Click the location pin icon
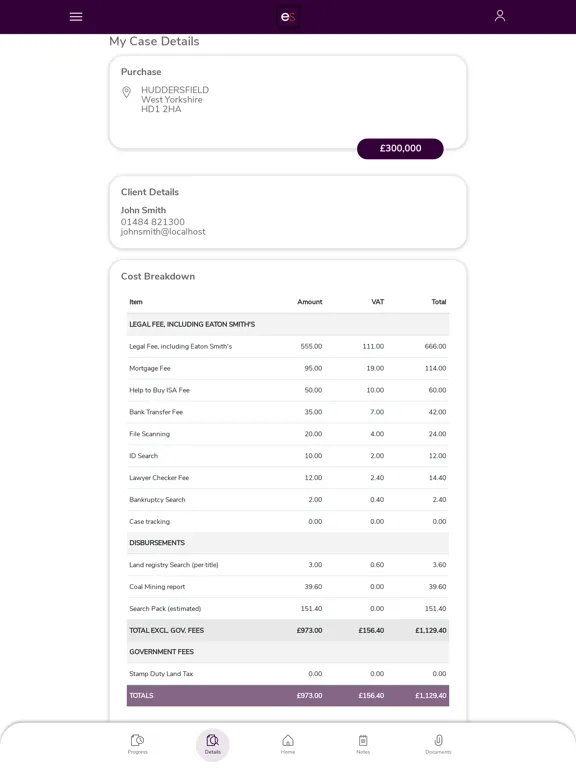This screenshot has height=768, width=576. [x=126, y=92]
